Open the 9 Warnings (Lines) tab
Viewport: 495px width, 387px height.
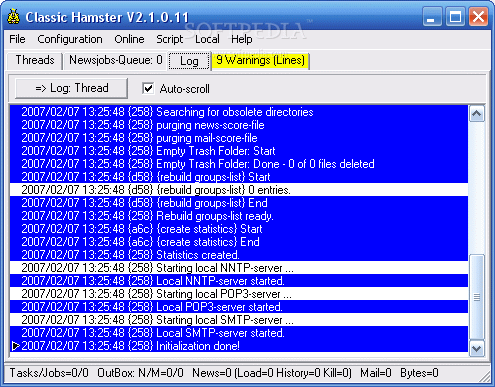pos(260,60)
